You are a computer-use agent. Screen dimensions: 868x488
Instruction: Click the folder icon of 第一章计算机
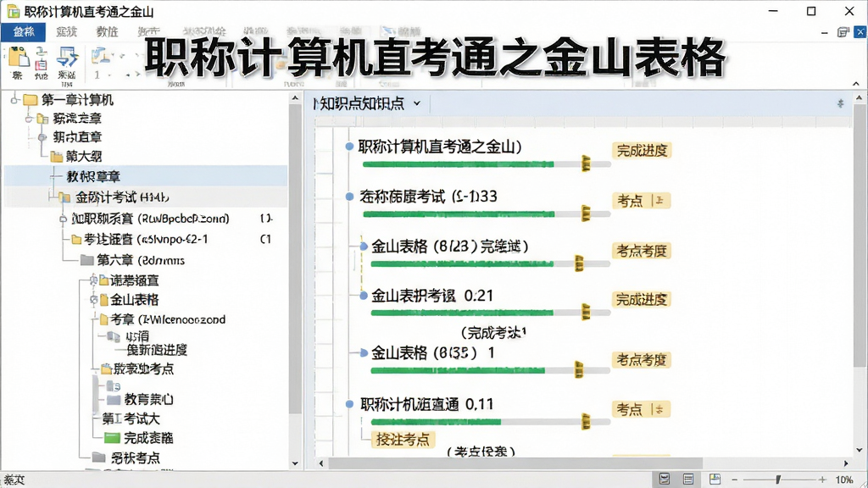pyautogui.click(x=30, y=100)
